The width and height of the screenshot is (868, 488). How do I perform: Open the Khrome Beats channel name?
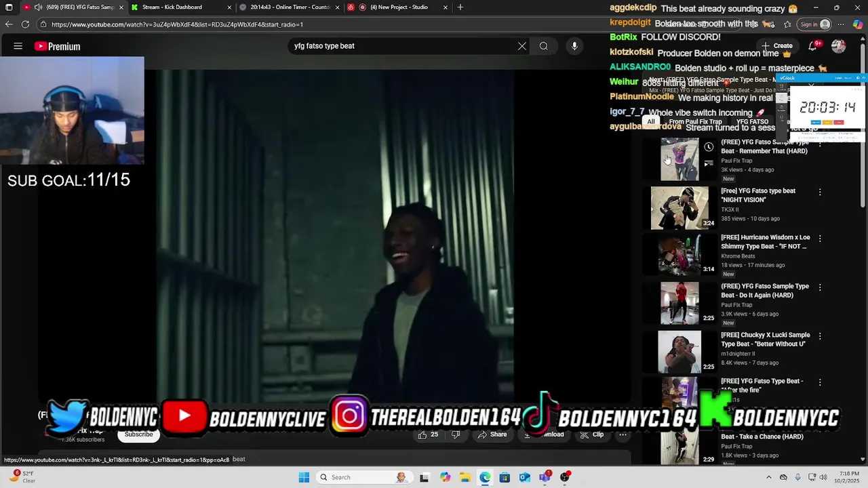[x=738, y=256]
